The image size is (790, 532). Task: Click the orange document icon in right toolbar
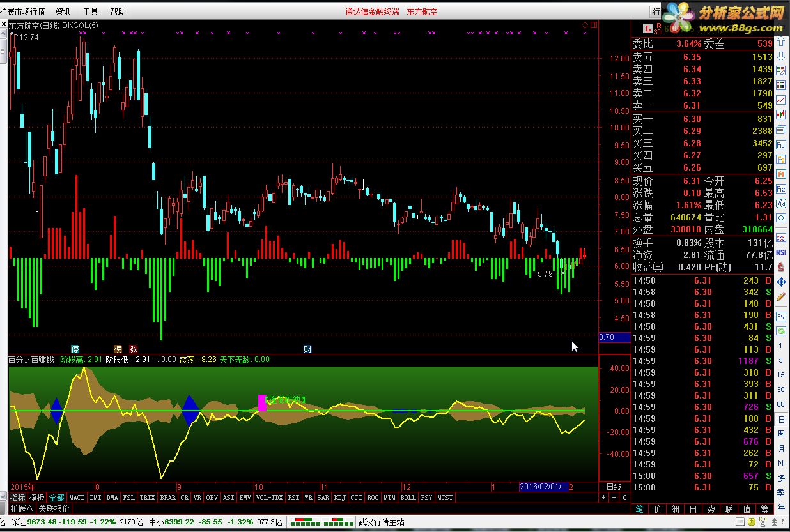pos(781,174)
